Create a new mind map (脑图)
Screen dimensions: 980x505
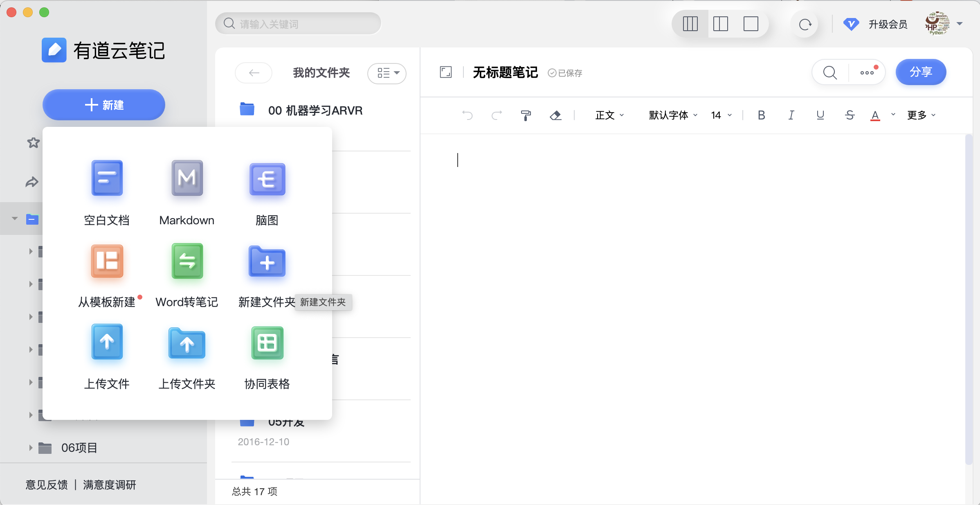[x=267, y=193]
